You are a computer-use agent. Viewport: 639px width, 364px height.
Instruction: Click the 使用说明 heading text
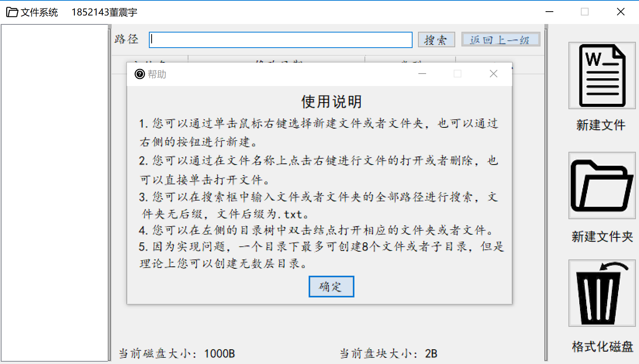coord(331,102)
